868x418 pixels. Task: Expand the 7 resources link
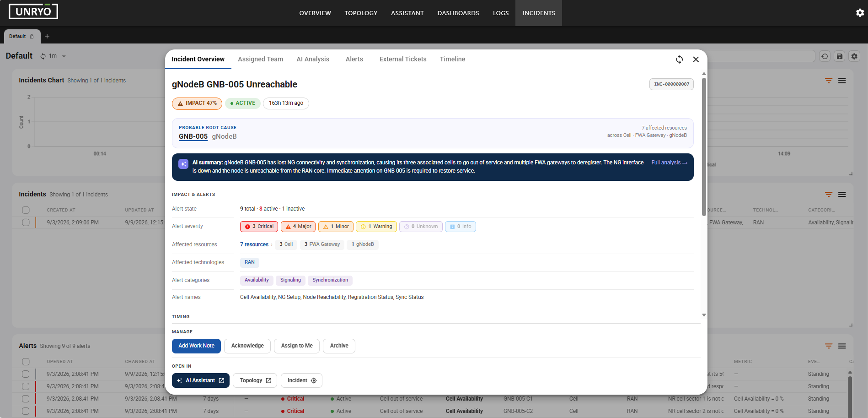coord(254,244)
